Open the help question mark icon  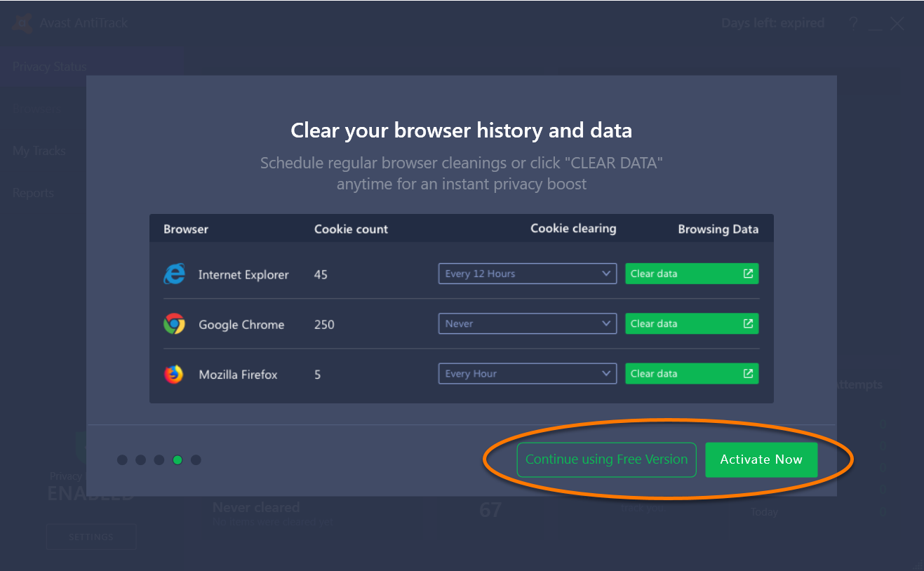[854, 23]
